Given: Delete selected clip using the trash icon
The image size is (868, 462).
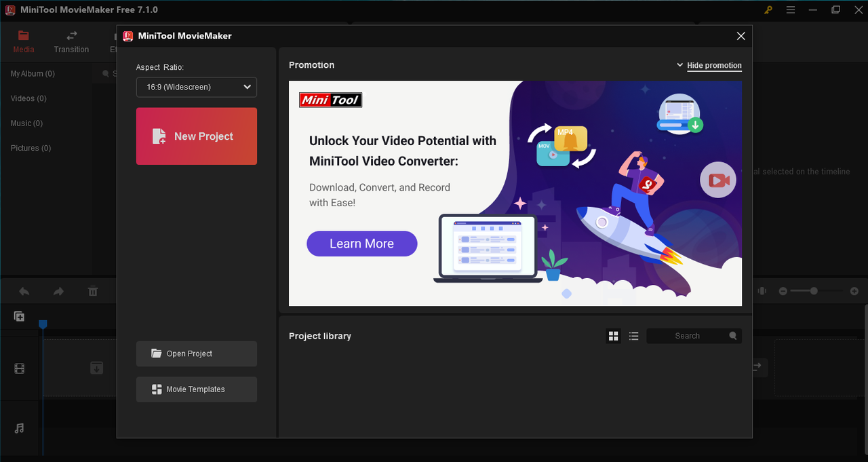Looking at the screenshot, I should pos(93,290).
